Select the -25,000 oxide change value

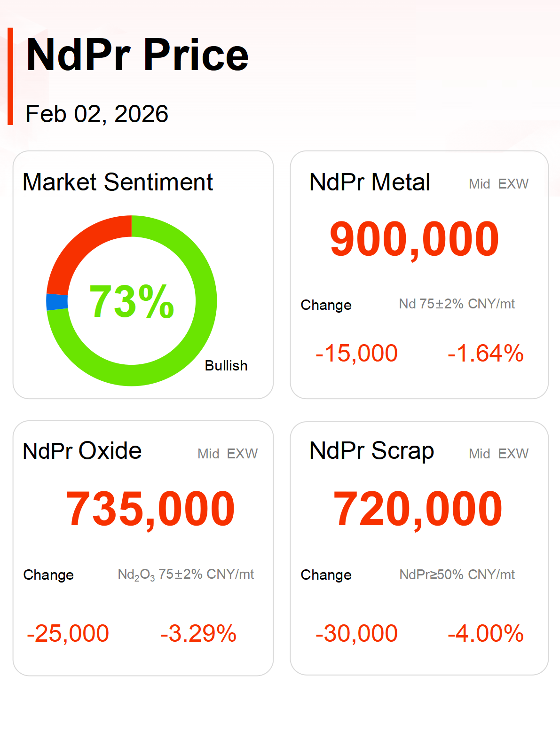click(x=68, y=634)
